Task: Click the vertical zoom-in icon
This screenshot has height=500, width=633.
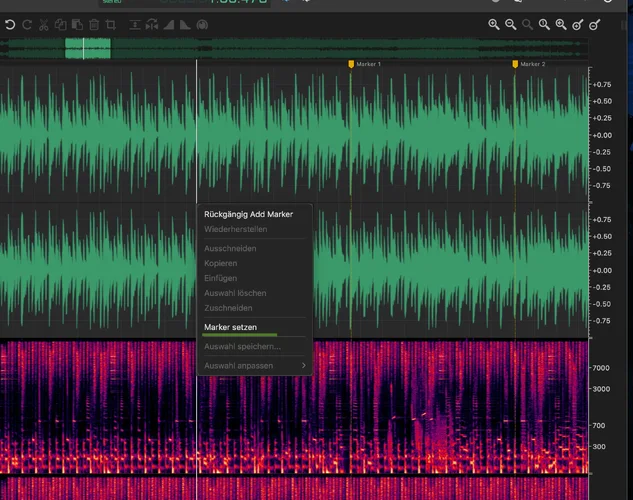Action: coord(578,24)
